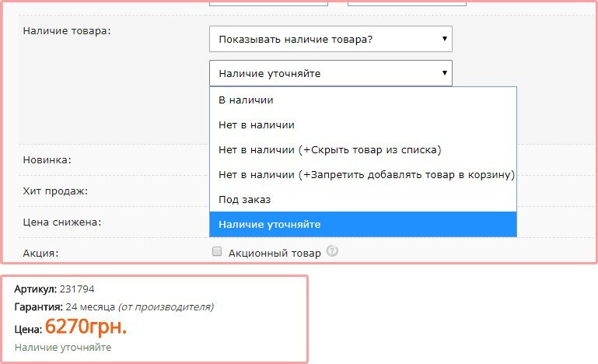Screen dimensions: 598x364
Task: Click the "Цена снижена:" row label
Action: tap(62, 222)
